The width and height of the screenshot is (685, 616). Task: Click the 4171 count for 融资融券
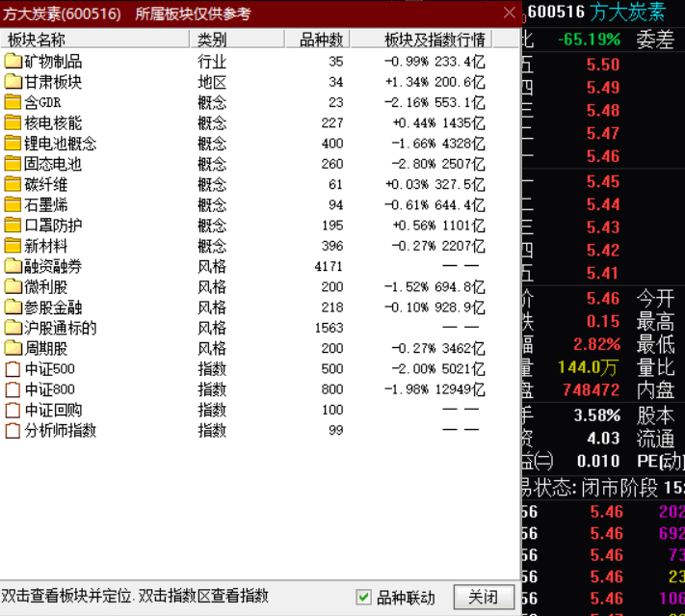329,267
